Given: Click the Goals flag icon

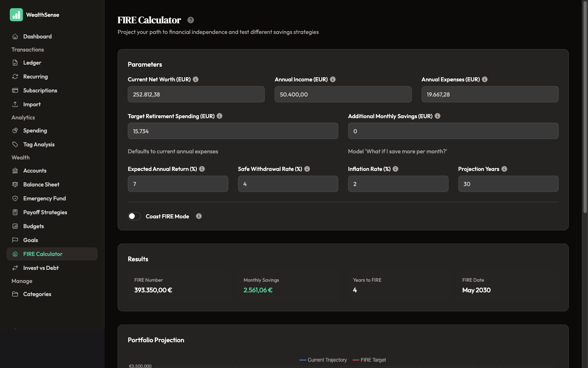Looking at the screenshot, I should 15,240.
